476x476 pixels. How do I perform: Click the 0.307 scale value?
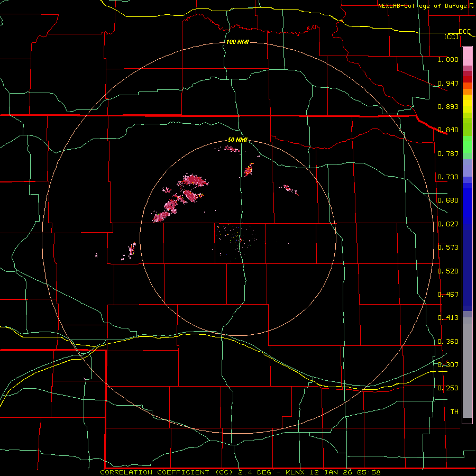pyautogui.click(x=448, y=364)
